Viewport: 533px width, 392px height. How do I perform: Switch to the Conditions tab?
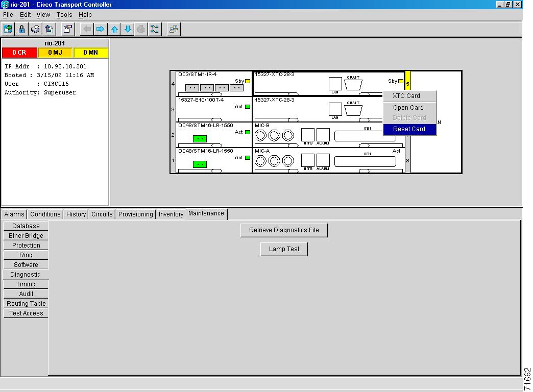pyautogui.click(x=45, y=214)
